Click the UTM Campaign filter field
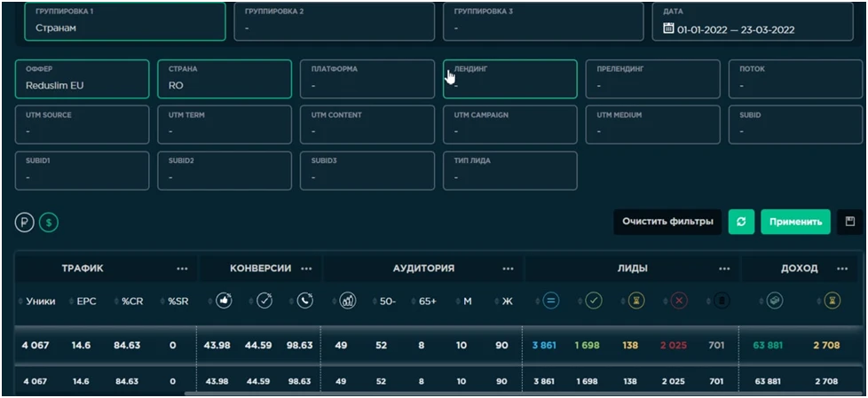The height and width of the screenshot is (398, 868). point(510,125)
